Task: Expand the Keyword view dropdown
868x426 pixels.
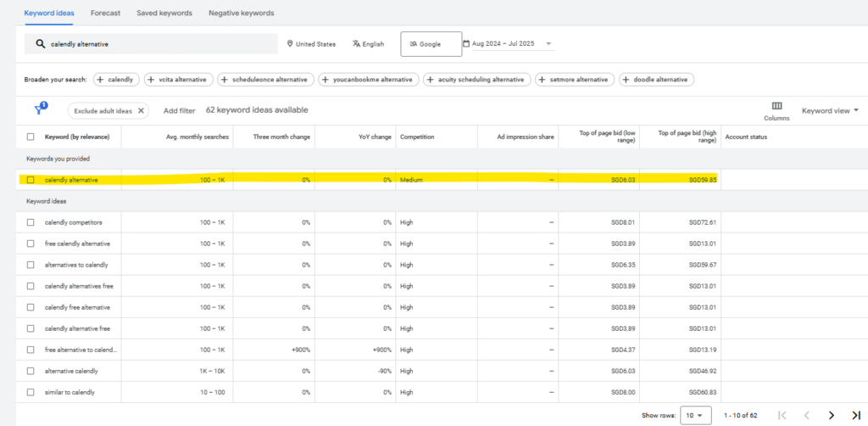Action: click(830, 110)
